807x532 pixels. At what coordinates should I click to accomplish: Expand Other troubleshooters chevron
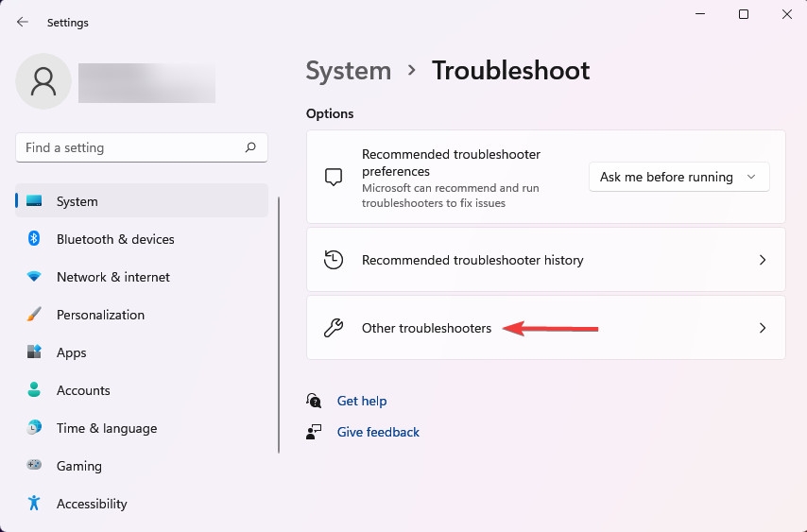pyautogui.click(x=763, y=328)
